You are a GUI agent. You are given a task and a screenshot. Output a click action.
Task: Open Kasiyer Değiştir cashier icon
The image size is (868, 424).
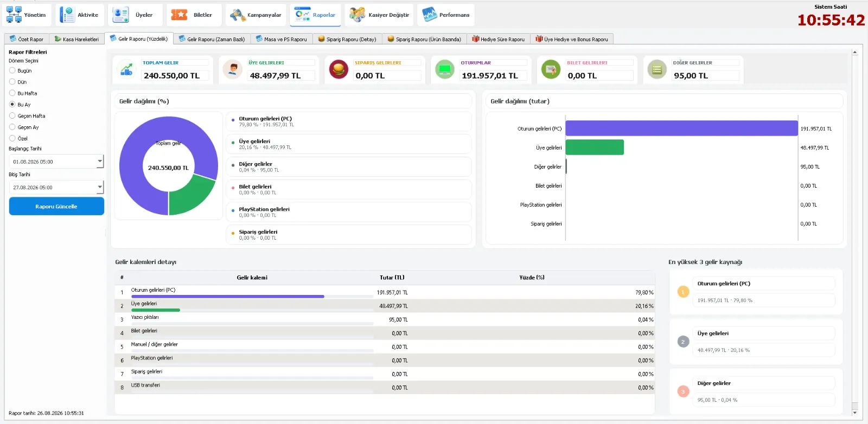click(x=357, y=15)
